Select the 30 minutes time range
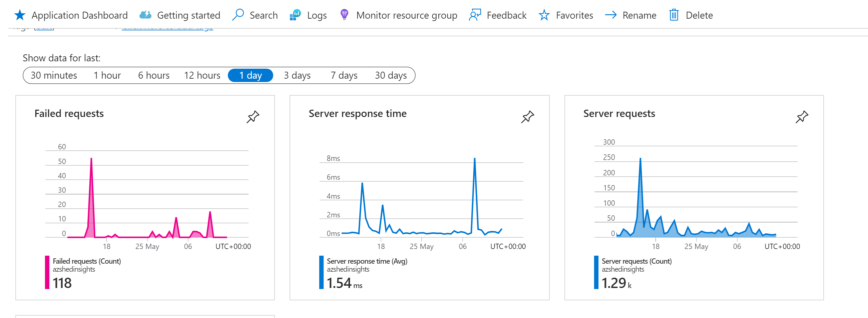Image resolution: width=868 pixels, height=318 pixels. tap(53, 75)
